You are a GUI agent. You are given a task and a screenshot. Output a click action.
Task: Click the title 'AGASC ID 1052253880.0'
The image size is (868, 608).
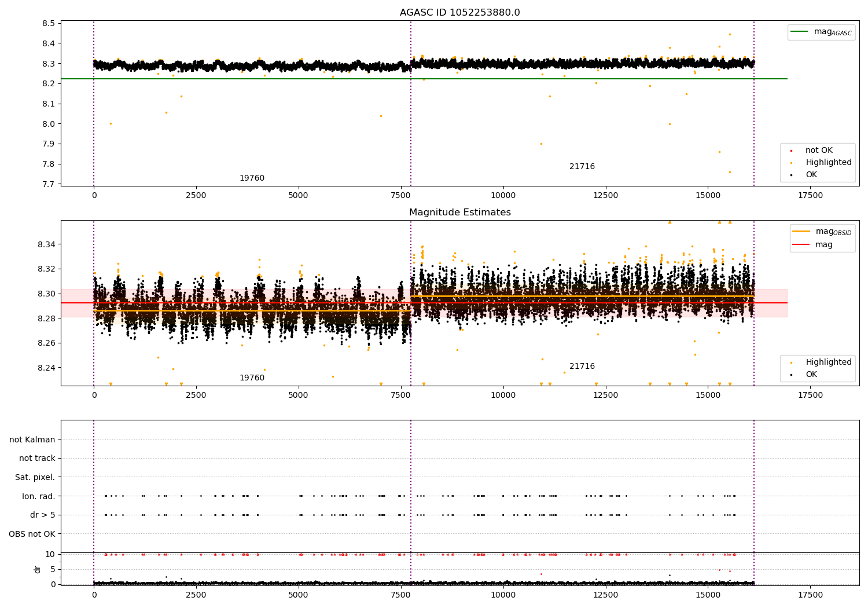coord(459,13)
